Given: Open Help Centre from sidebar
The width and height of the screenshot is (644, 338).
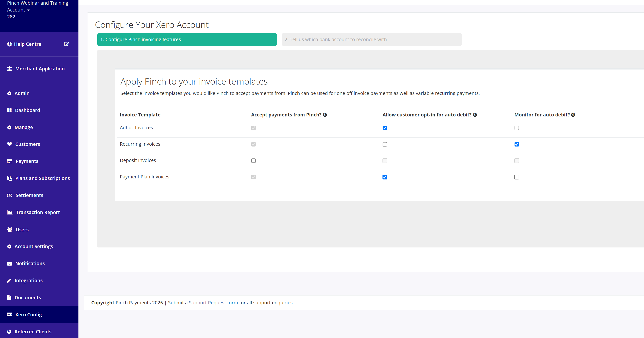Looking at the screenshot, I should click(x=39, y=44).
